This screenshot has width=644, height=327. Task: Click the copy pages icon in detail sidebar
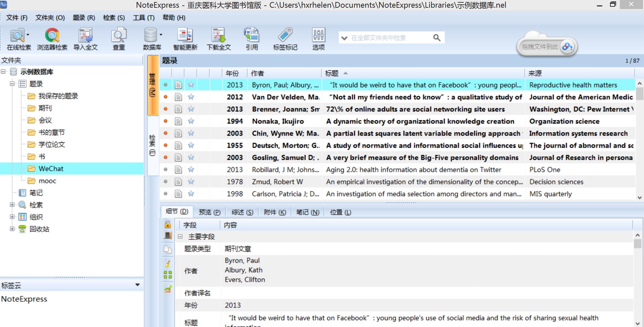click(x=167, y=249)
